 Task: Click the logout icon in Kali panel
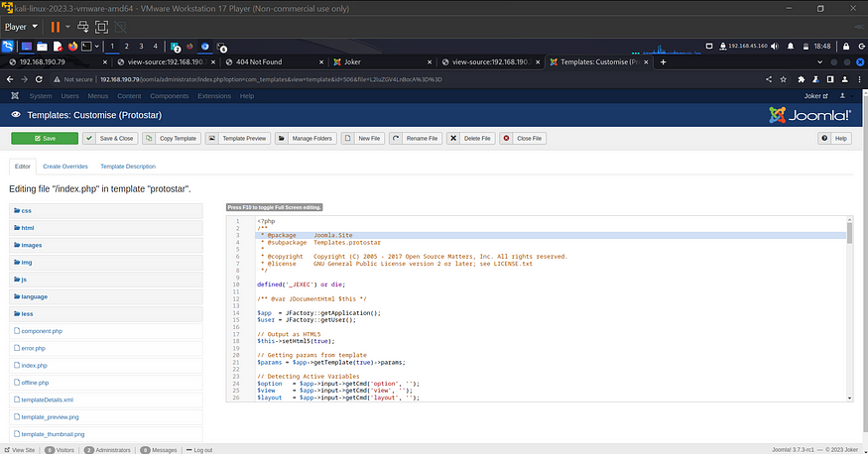[x=861, y=47]
